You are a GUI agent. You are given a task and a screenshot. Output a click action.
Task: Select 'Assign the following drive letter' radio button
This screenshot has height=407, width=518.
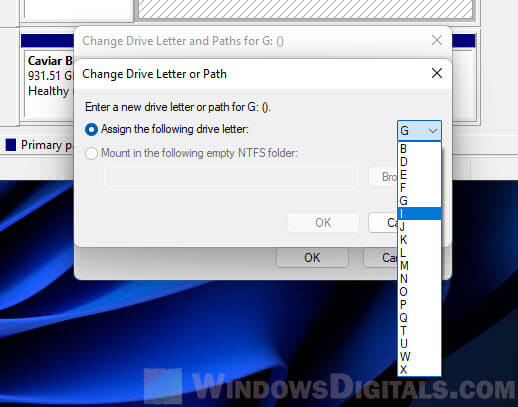click(91, 129)
